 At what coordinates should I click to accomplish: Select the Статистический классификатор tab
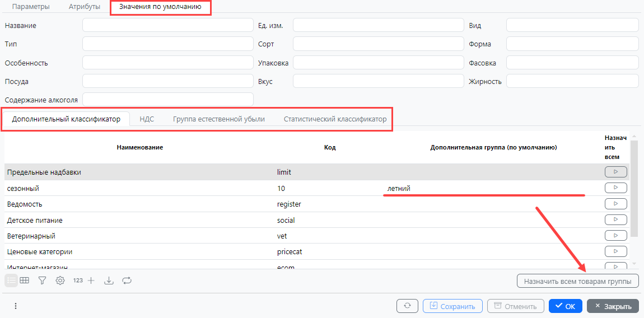point(335,119)
